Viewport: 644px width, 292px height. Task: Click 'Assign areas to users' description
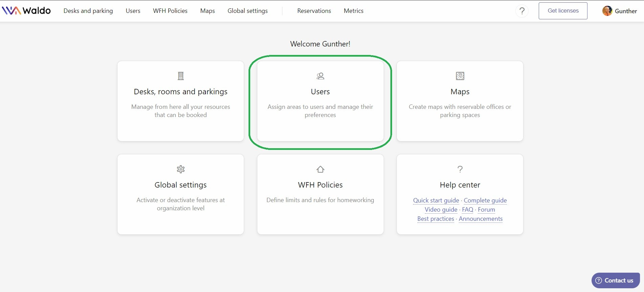pyautogui.click(x=320, y=111)
